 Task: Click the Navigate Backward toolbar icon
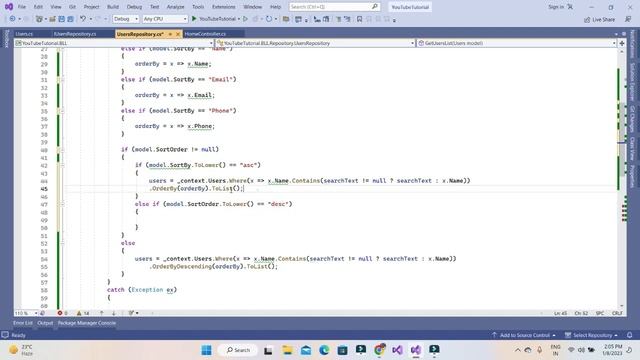[12, 19]
